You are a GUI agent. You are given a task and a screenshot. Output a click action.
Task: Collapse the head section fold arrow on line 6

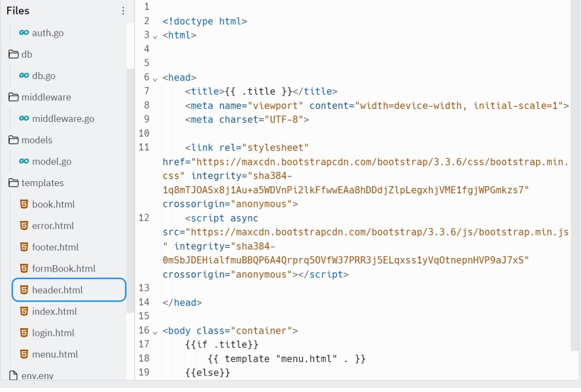(155, 79)
